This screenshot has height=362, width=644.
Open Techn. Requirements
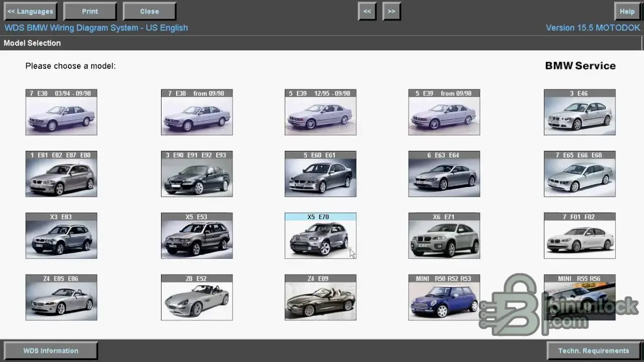pyautogui.click(x=593, y=350)
